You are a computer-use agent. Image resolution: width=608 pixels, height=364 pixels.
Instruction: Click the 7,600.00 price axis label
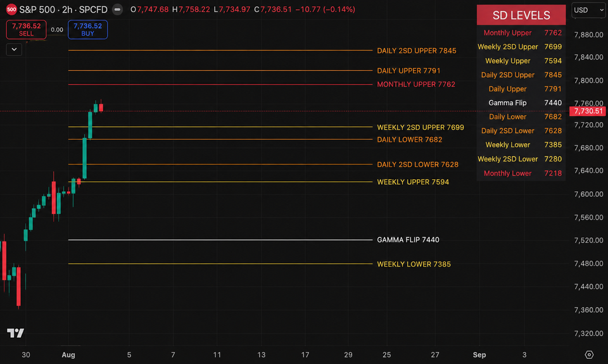pos(588,194)
